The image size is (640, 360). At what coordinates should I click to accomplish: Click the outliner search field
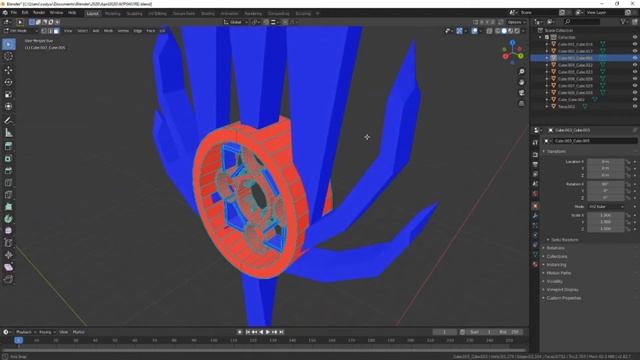pyautogui.click(x=582, y=22)
